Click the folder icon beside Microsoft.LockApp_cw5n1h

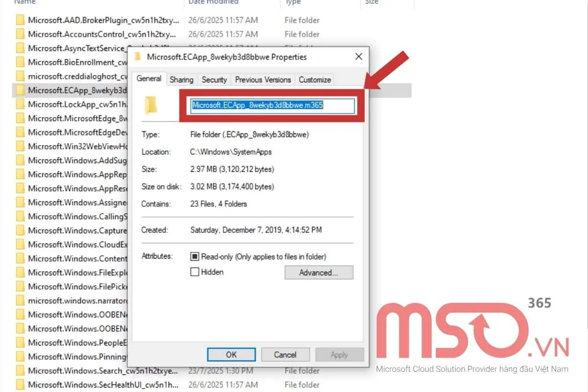point(20,104)
